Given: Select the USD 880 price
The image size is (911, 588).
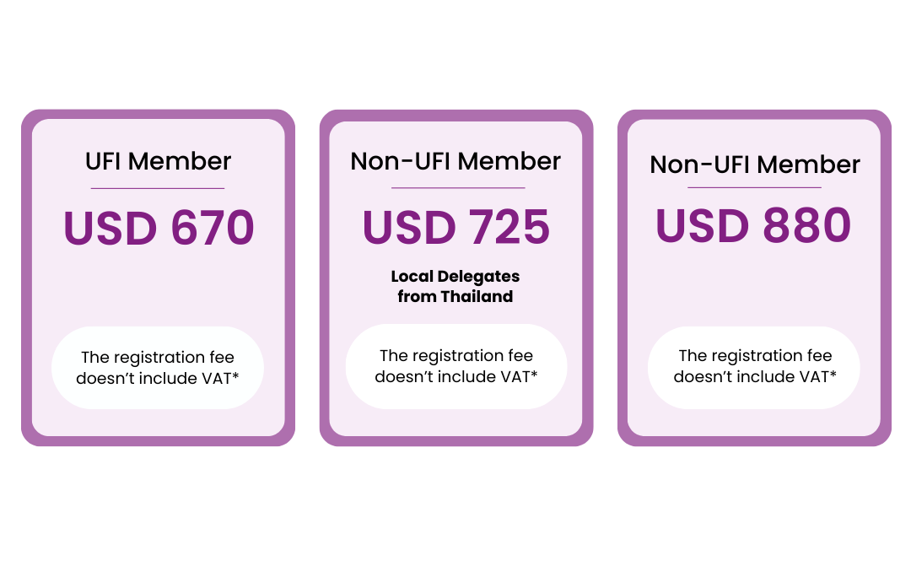Looking at the screenshot, I should point(753,226).
